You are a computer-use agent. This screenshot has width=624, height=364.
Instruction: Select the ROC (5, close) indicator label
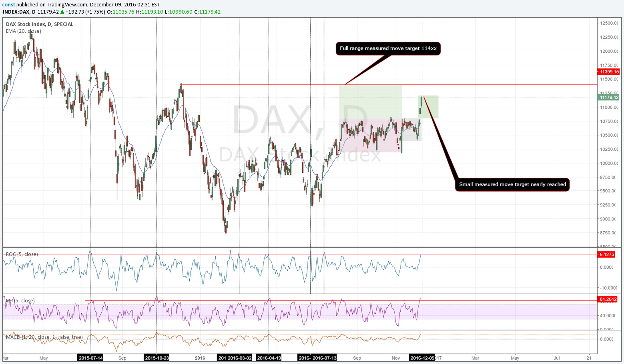pos(22,254)
